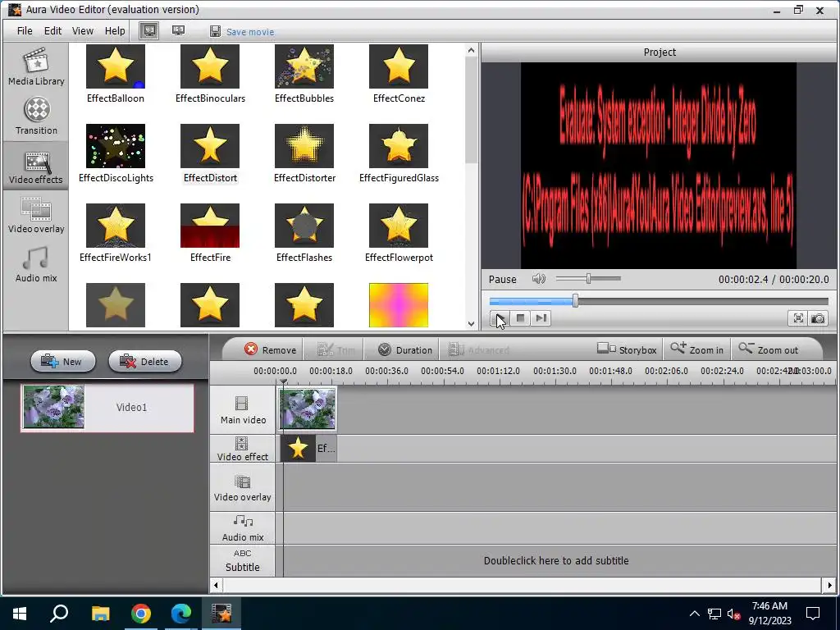840x630 pixels.
Task: Click the Main video track header
Action: (x=243, y=410)
